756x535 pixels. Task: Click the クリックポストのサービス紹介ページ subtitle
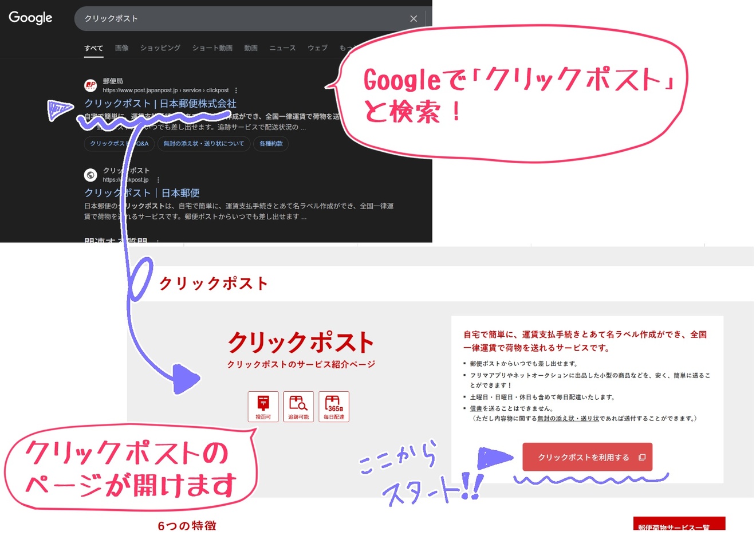coord(301,364)
